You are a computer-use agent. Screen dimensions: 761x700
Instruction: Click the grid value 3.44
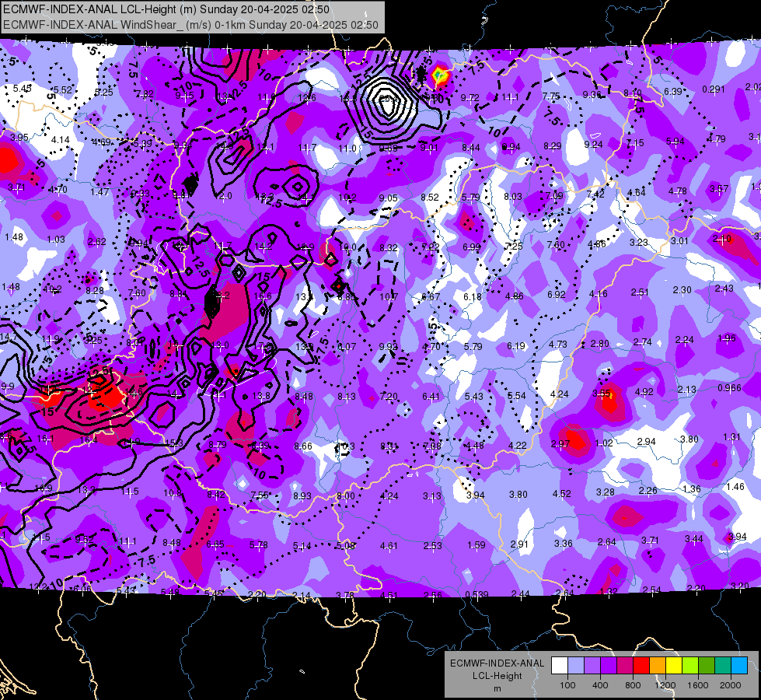(x=693, y=539)
